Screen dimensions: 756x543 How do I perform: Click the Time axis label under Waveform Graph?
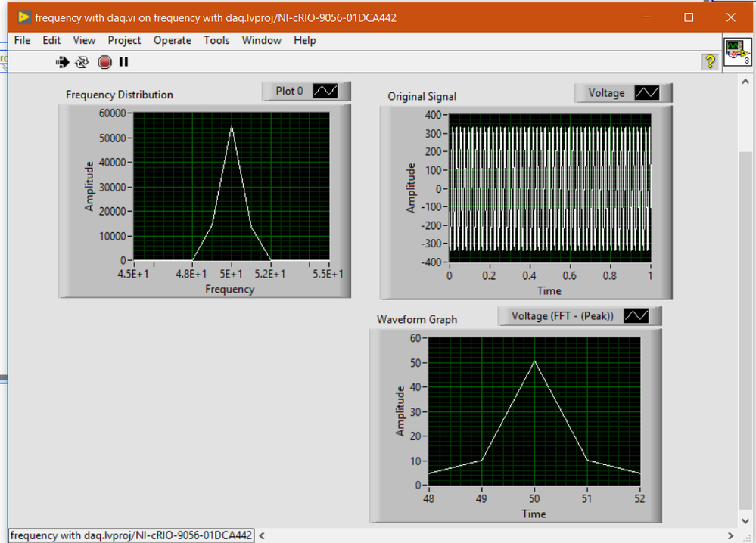[534, 514]
